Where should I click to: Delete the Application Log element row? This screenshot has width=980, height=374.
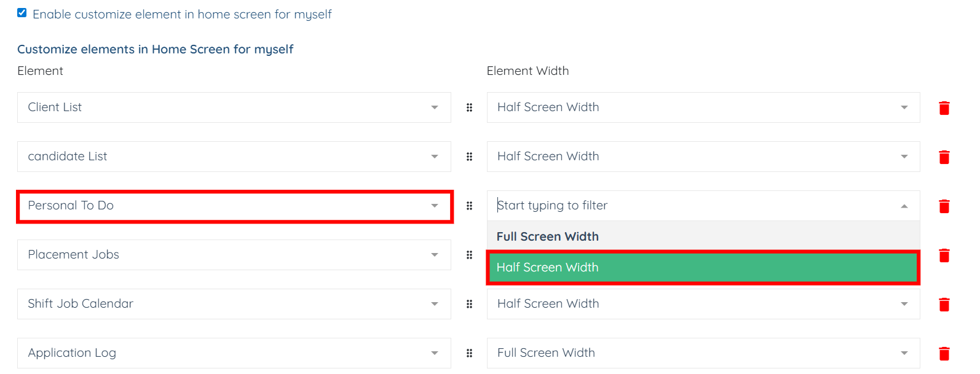[x=944, y=354]
